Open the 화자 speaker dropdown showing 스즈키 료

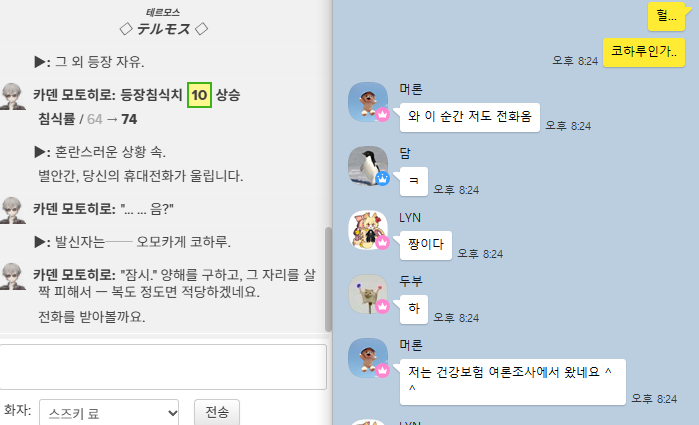[x=109, y=413]
